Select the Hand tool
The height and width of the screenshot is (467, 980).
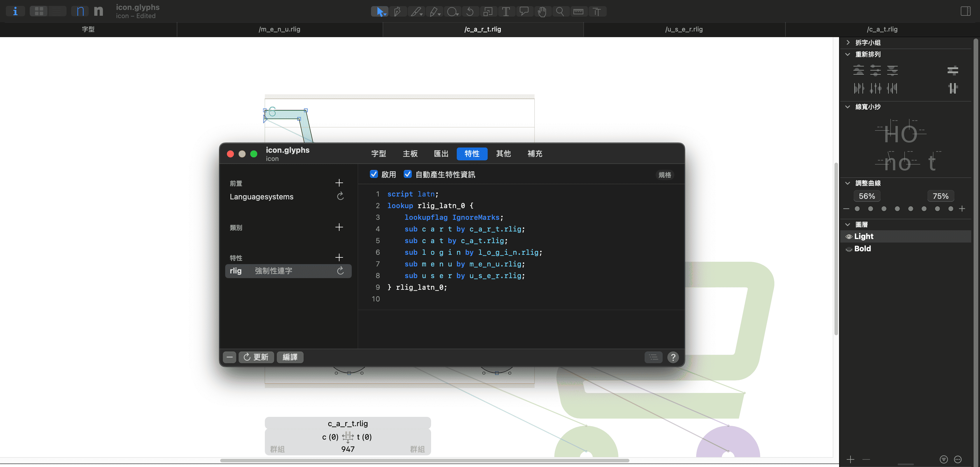pos(542,12)
